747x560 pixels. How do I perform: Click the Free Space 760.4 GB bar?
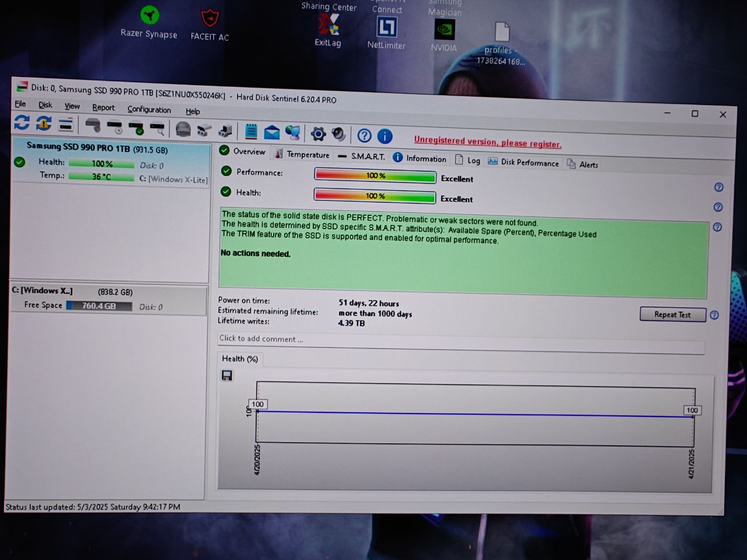(99, 306)
